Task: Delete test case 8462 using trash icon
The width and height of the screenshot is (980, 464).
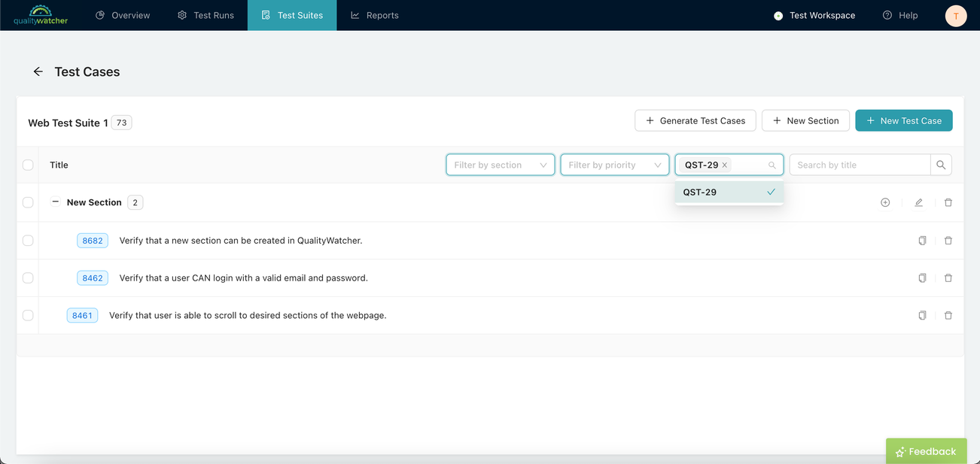Action: (948, 278)
